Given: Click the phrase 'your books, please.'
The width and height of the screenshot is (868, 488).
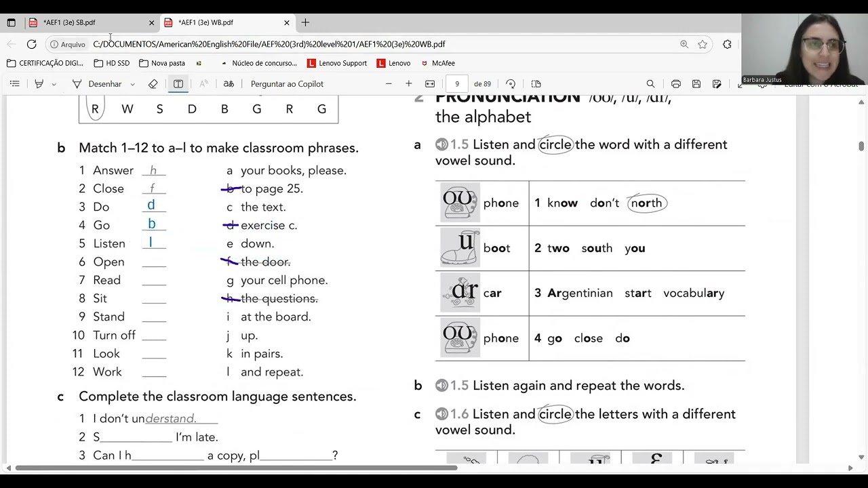Looking at the screenshot, I should 294,170.
